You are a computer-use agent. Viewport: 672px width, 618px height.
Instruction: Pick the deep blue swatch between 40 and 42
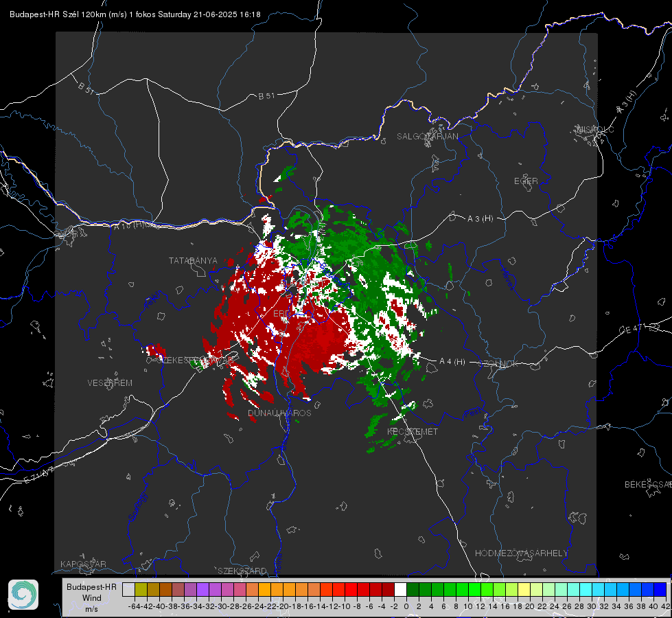coord(660,589)
